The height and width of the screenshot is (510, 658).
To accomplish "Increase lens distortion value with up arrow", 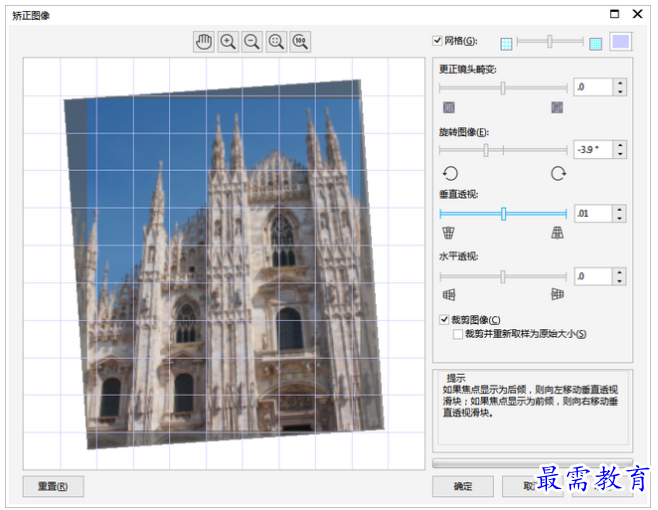I will tap(620, 83).
